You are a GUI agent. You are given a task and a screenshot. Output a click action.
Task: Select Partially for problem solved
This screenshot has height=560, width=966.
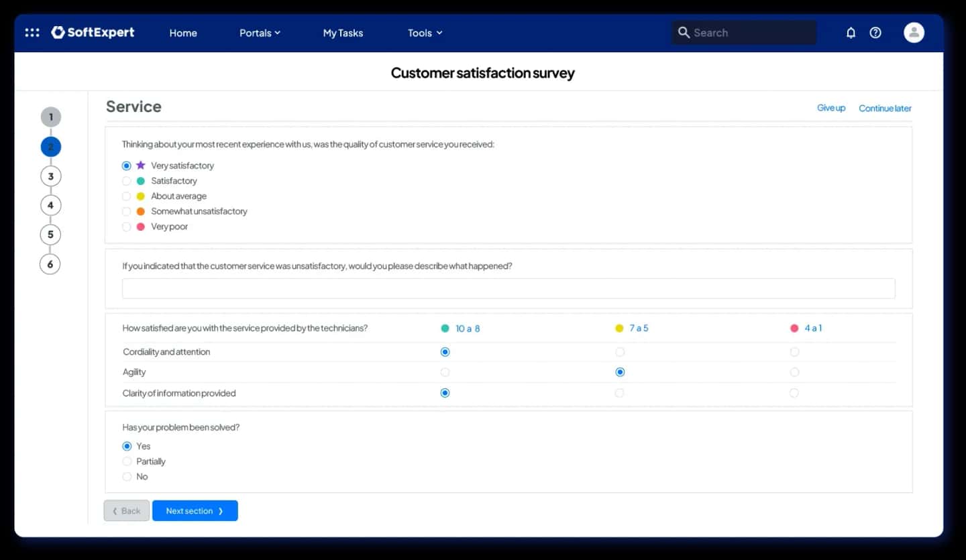(x=127, y=461)
